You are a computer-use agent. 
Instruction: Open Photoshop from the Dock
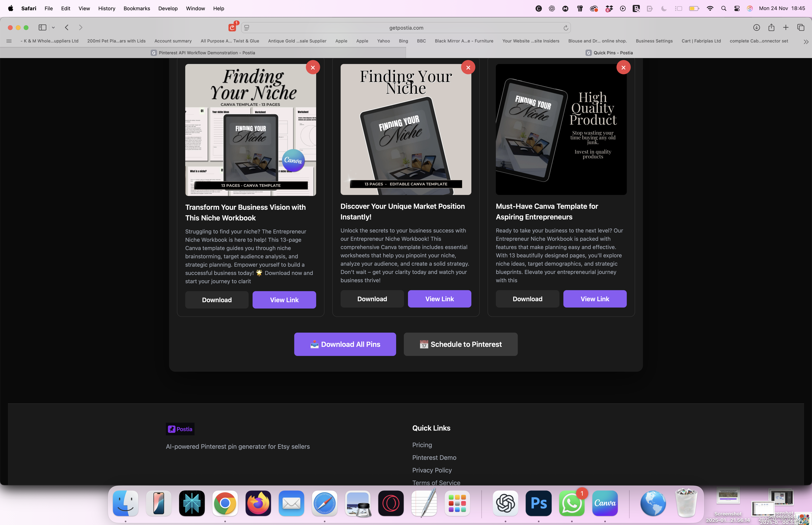pyautogui.click(x=538, y=503)
